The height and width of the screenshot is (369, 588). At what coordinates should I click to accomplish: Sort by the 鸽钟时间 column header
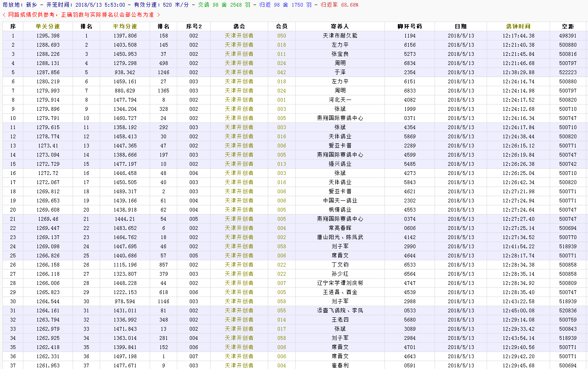518,26
